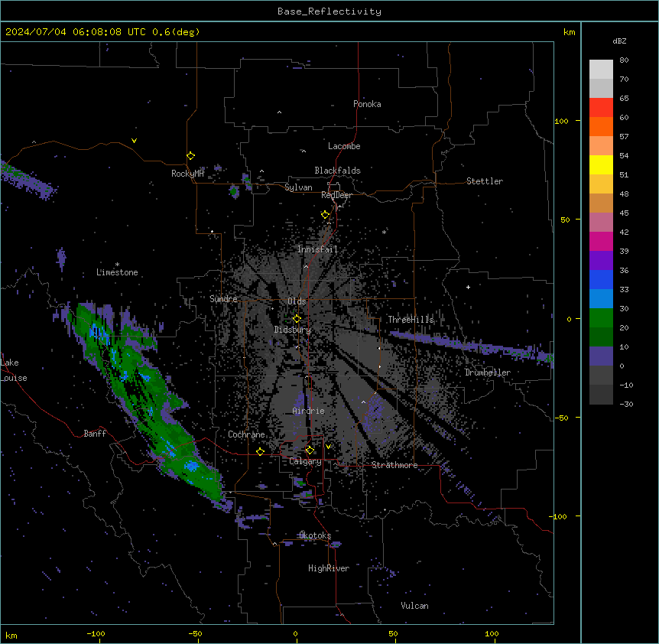Click the dBZ legend heading
Image resolution: width=659 pixels, height=644 pixels.
tap(619, 41)
